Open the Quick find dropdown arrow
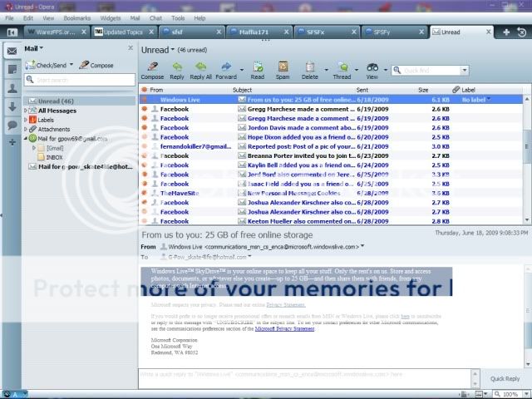The height and width of the screenshot is (399, 532). [465, 70]
